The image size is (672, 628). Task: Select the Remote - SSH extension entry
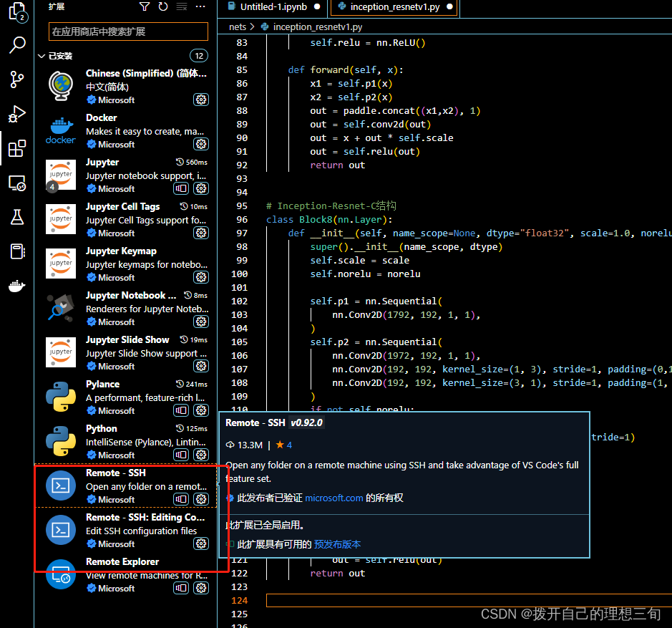tap(126, 486)
